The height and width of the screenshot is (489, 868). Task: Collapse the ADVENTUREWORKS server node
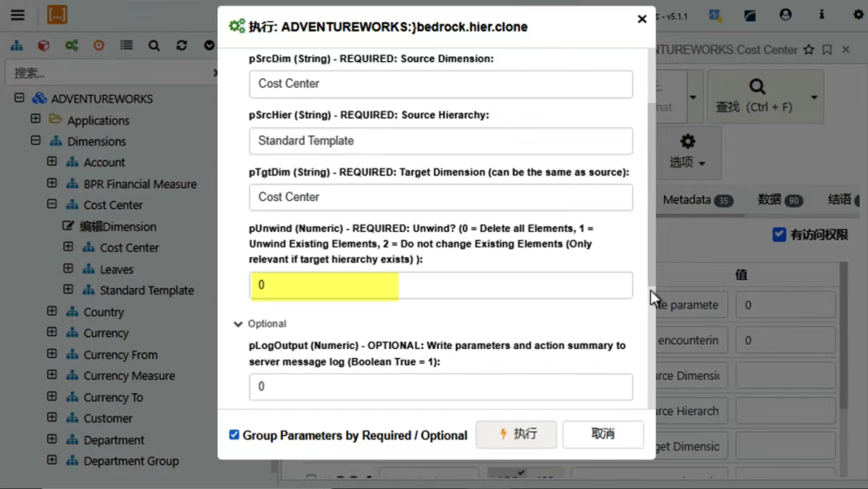[19, 98]
